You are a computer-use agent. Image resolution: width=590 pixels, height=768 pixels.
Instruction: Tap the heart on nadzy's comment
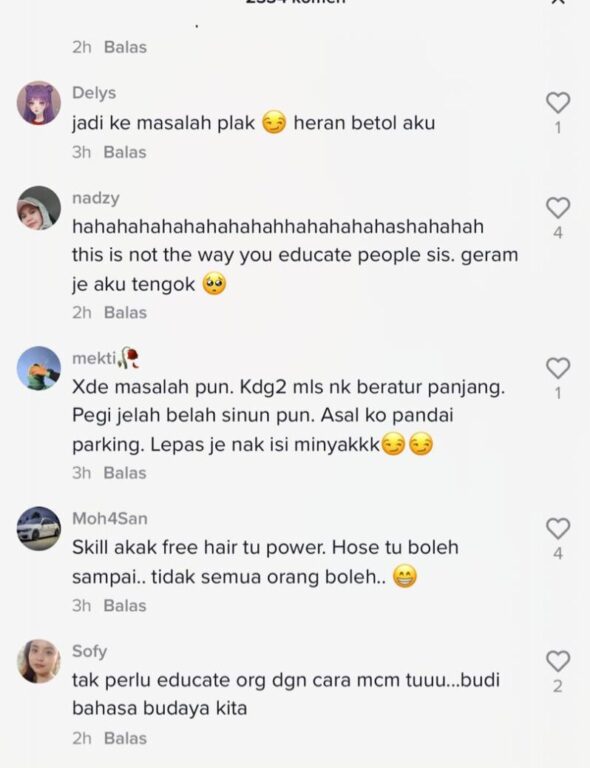(x=558, y=208)
